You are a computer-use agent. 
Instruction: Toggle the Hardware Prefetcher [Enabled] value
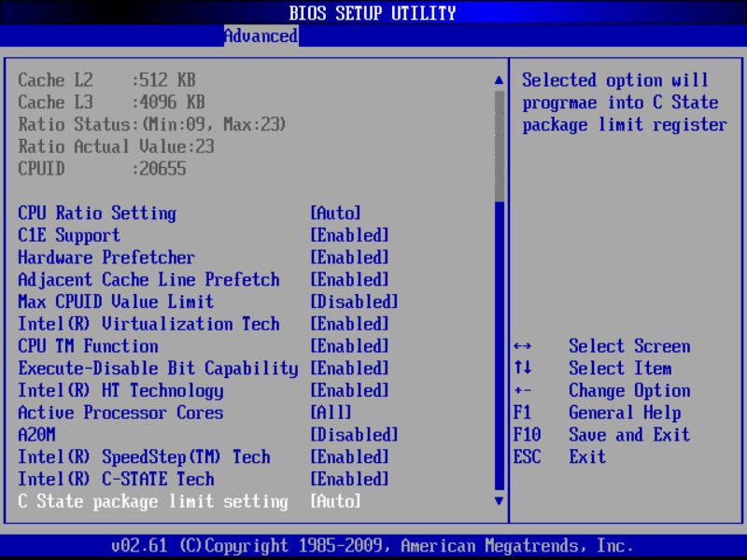349,258
